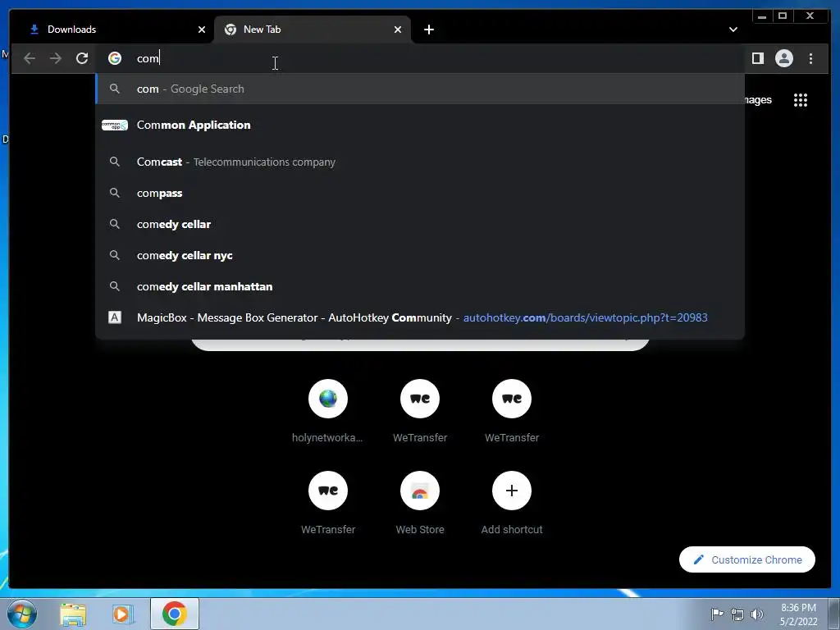
Task: Reload the current page
Action: point(82,58)
